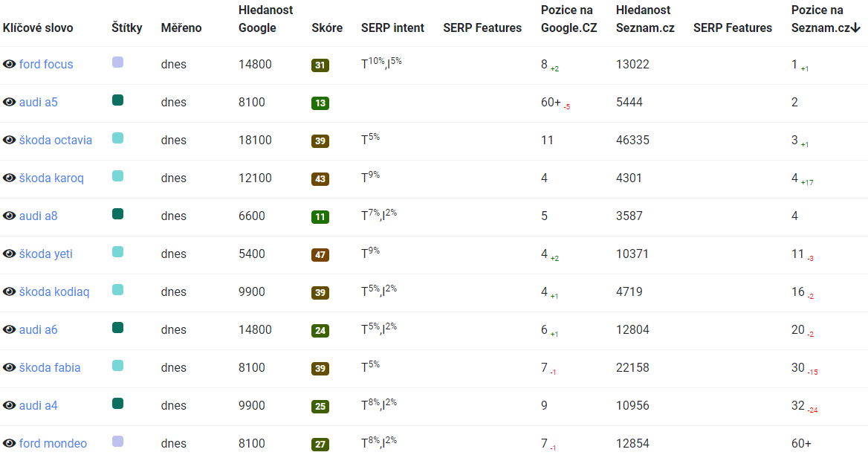Screen dimensions: 868x458
Task: Toggle eye icon for škoda octavia
Action: [9, 140]
